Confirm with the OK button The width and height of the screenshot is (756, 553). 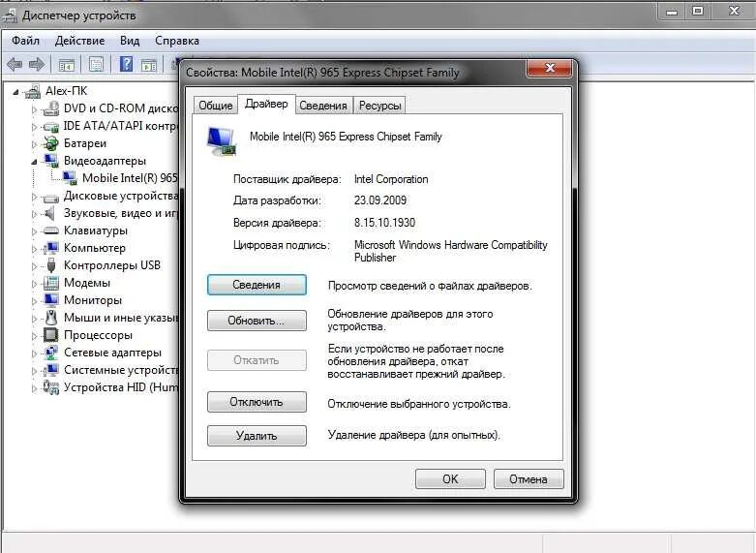(450, 479)
